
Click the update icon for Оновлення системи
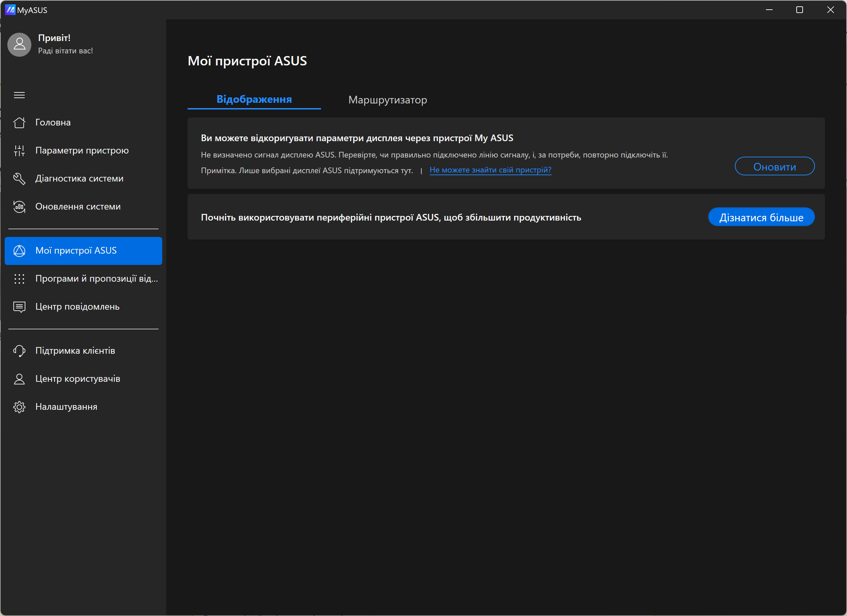point(19,207)
